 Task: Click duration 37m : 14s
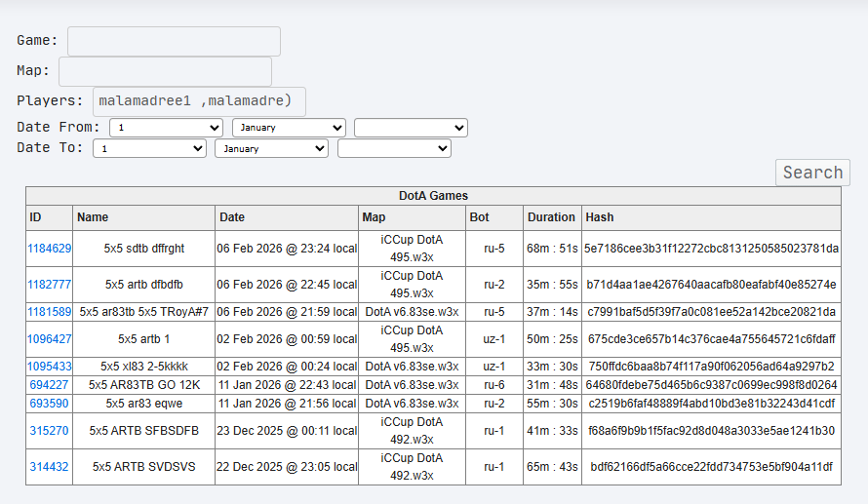click(x=552, y=312)
